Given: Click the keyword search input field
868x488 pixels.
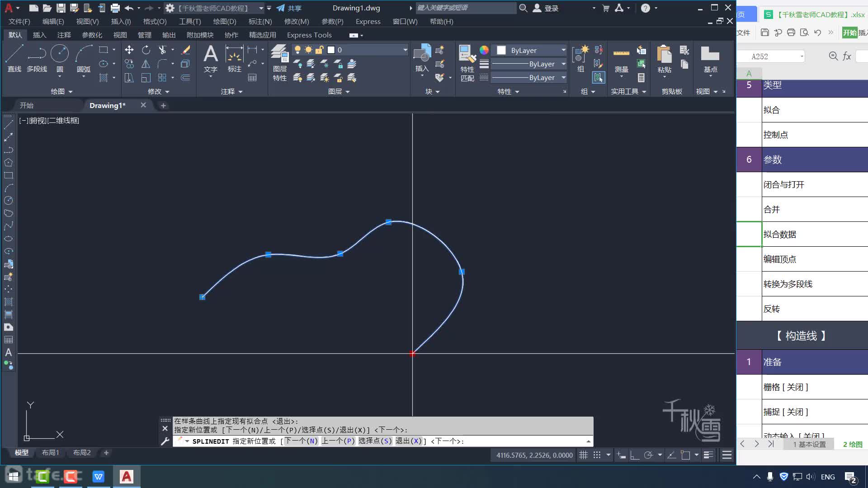Looking at the screenshot, I should tap(466, 8).
